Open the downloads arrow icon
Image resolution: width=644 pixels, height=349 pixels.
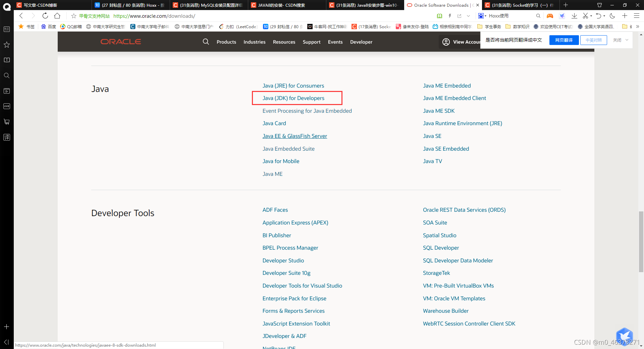coord(574,16)
